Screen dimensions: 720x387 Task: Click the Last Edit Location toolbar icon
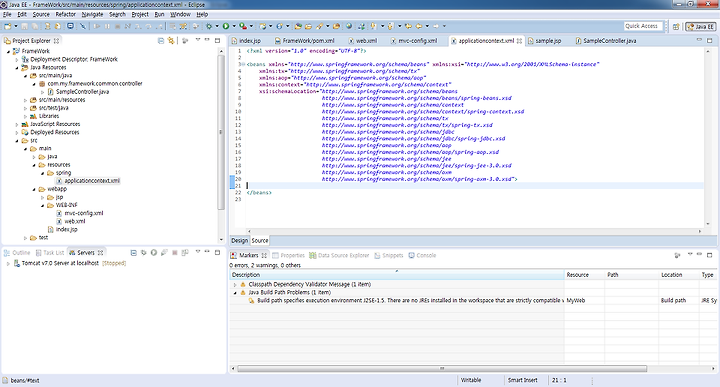(x=408, y=26)
